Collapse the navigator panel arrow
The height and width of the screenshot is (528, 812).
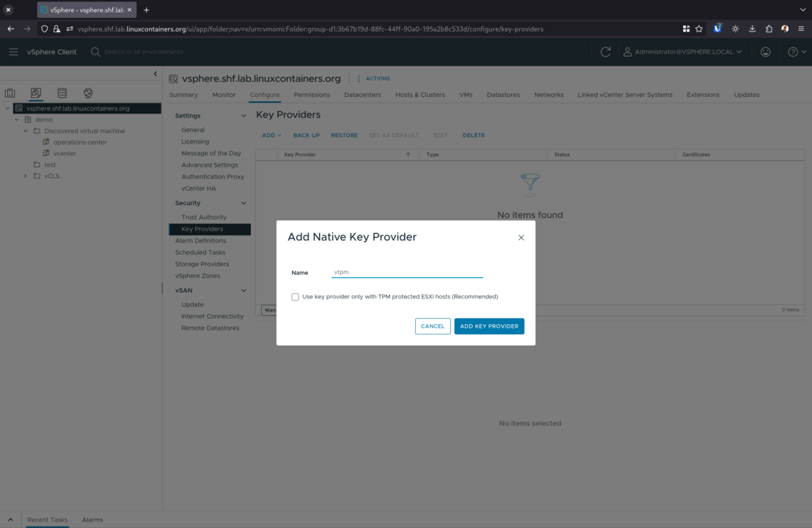[156, 74]
